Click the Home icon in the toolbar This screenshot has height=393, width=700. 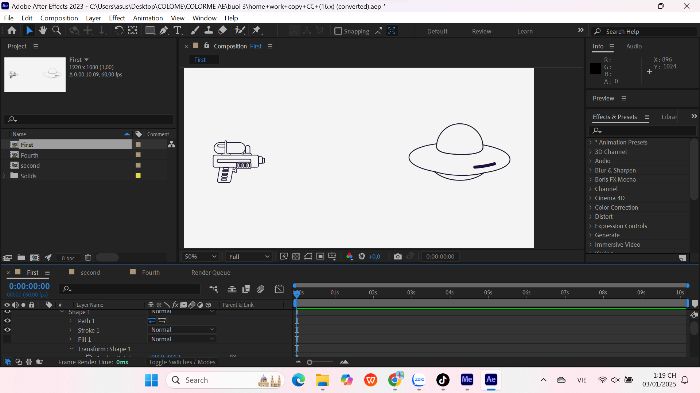12,30
